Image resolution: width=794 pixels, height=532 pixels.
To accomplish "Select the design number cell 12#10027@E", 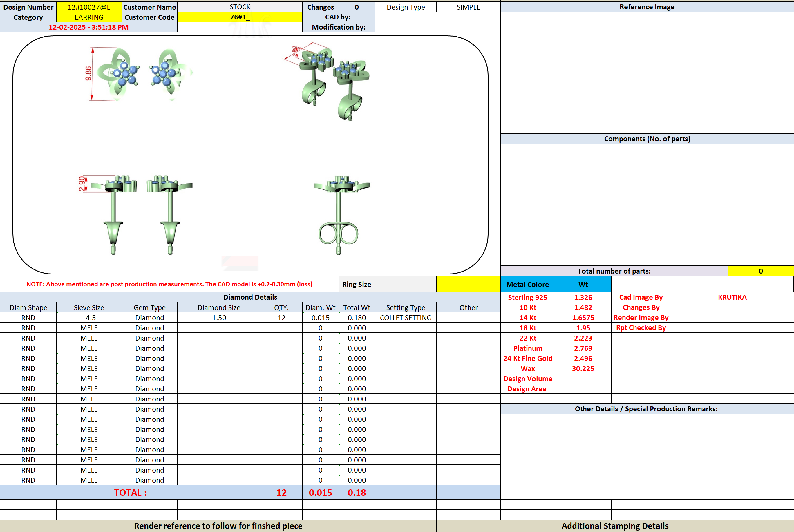I will [89, 7].
